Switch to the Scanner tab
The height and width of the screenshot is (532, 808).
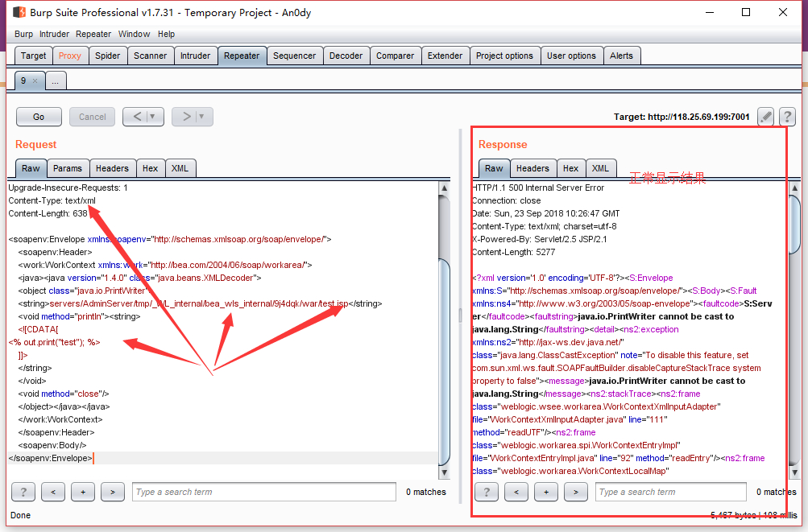[x=151, y=56]
